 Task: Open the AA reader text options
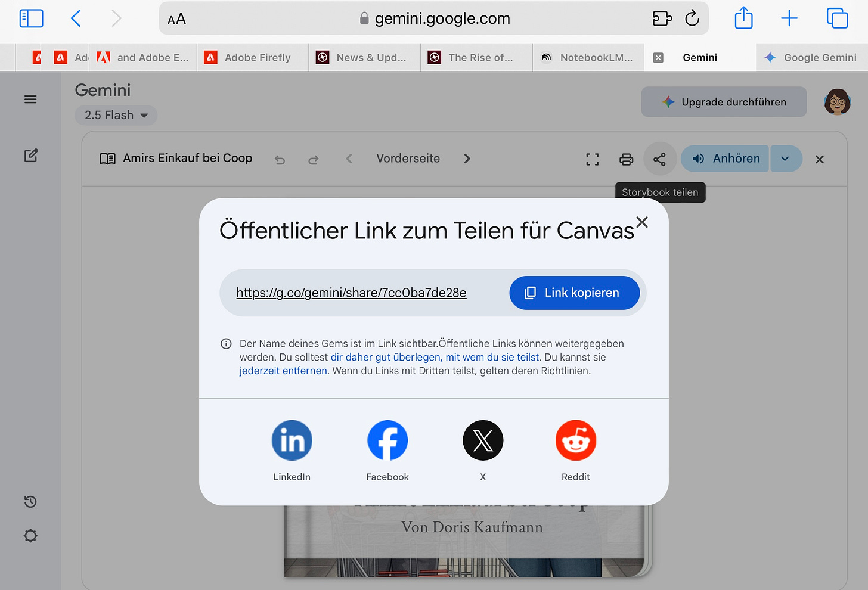tap(176, 19)
